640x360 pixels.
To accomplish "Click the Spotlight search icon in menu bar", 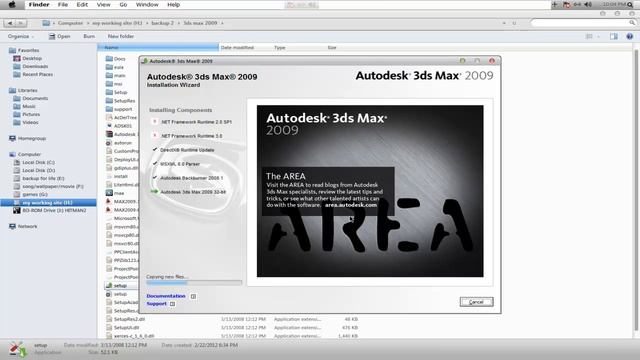I will tap(631, 5).
